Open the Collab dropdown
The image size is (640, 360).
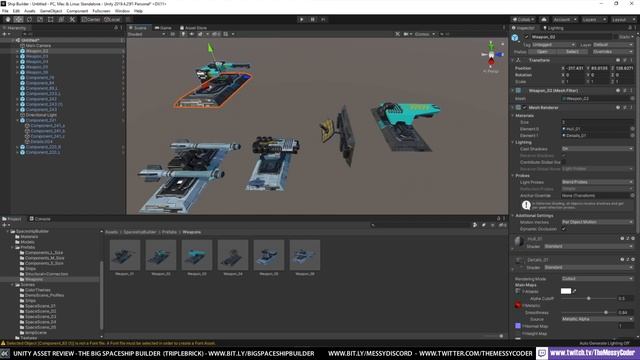[x=523, y=20]
